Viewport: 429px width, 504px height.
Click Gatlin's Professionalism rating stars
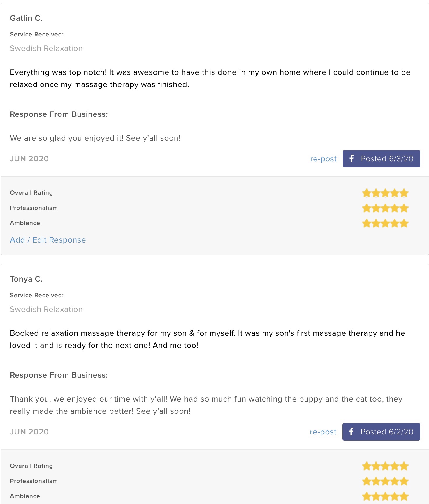[385, 208]
